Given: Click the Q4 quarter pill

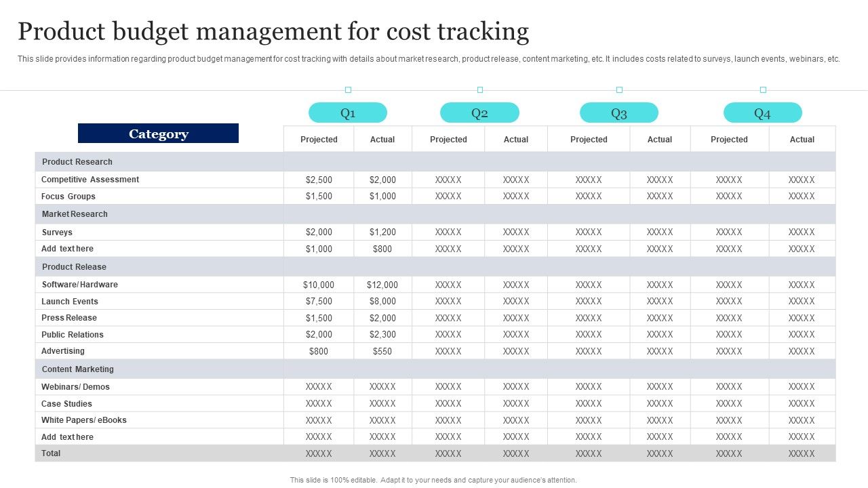Looking at the screenshot, I should point(763,113).
